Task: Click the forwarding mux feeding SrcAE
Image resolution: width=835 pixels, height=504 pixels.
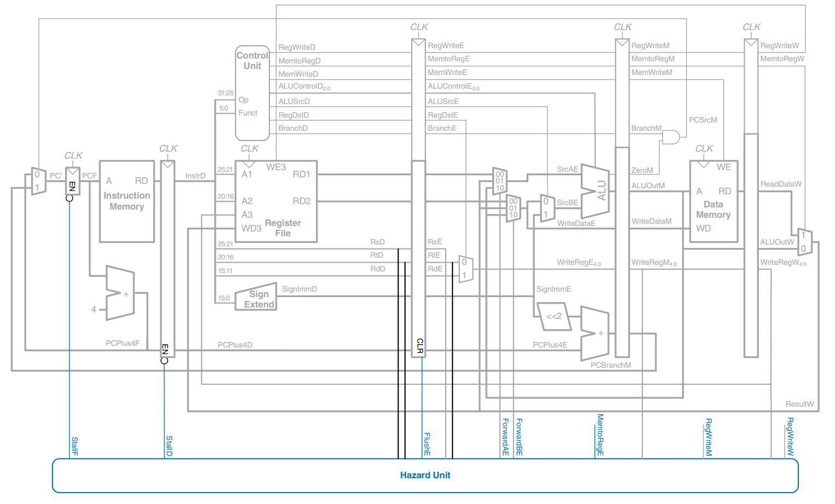Action: [x=499, y=181]
